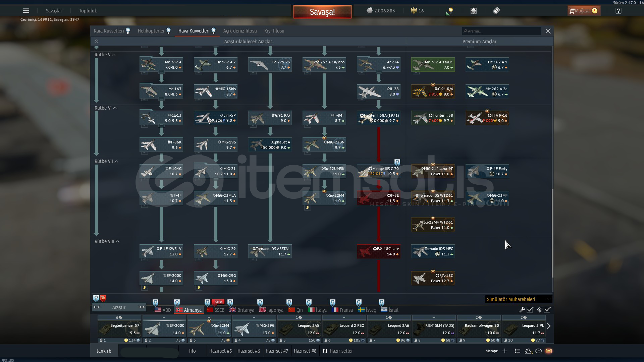
Task: Select the SSCB nation
Action: (x=216, y=310)
